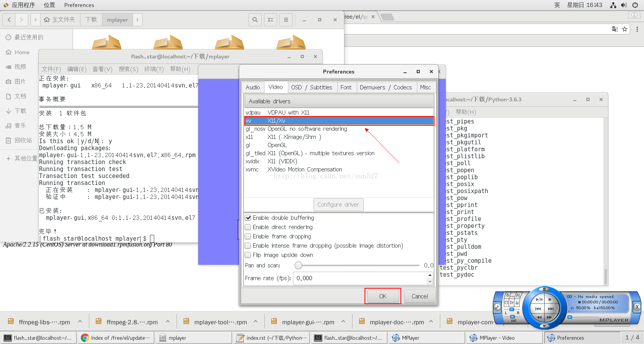Skip to previous track in MPlayer
Image resolution: width=644 pixels, height=344 pixels.
pyautogui.click(x=538, y=309)
